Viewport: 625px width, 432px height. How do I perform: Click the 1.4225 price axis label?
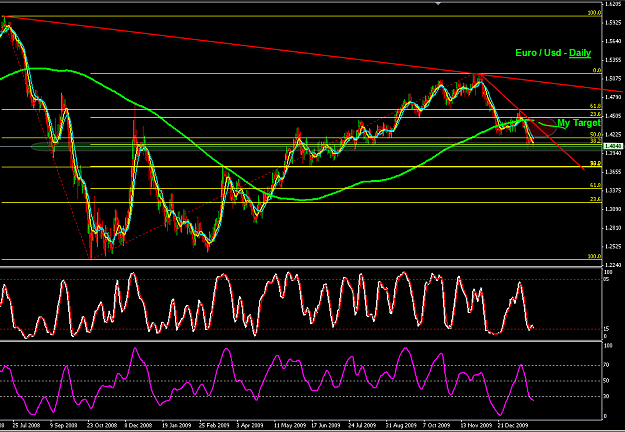613,135
